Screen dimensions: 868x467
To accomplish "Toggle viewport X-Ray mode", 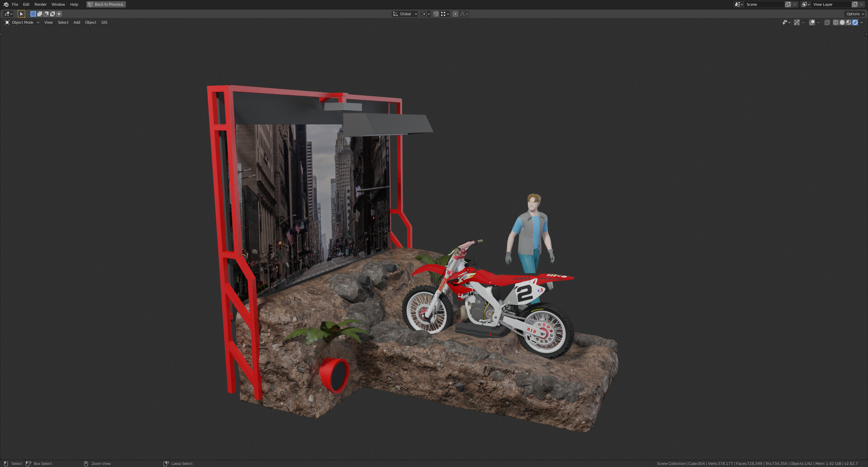I will click(x=828, y=23).
